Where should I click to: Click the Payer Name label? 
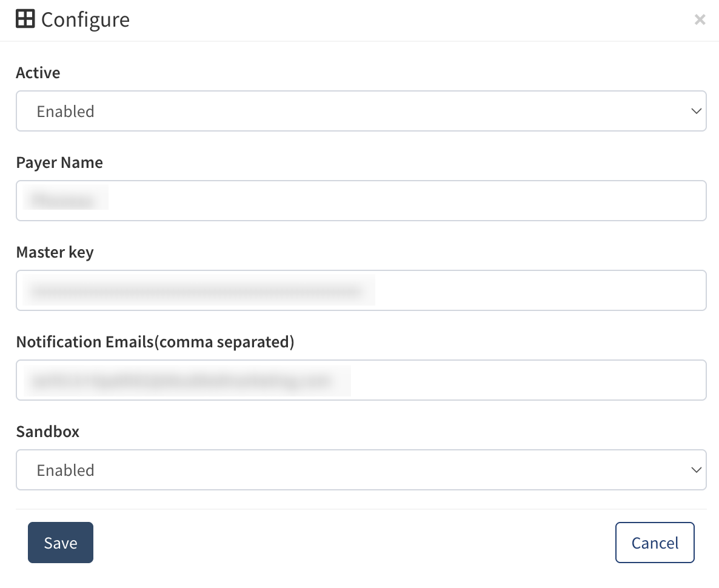click(x=59, y=162)
